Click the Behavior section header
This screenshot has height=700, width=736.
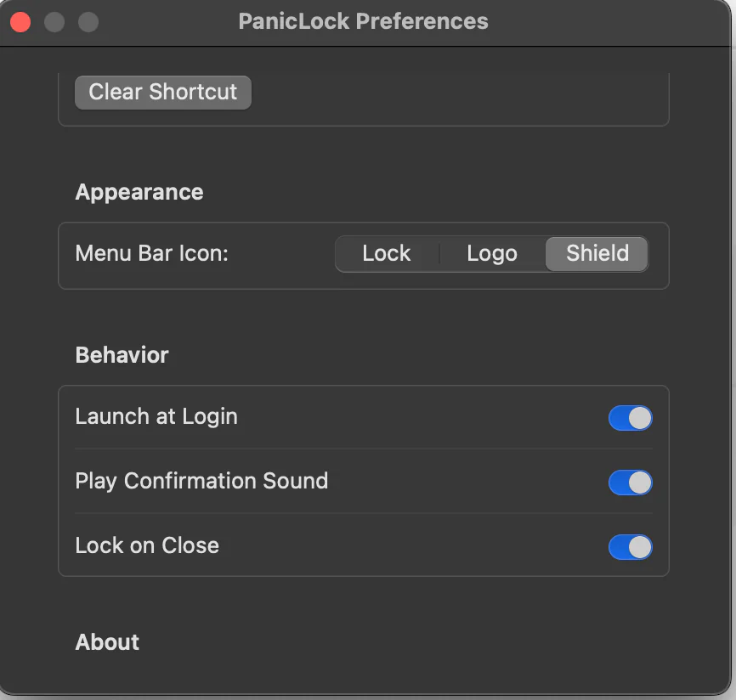click(122, 355)
